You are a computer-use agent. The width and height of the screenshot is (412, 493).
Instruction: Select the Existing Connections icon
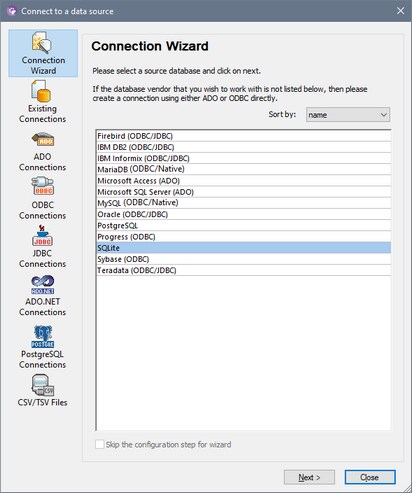(x=41, y=91)
